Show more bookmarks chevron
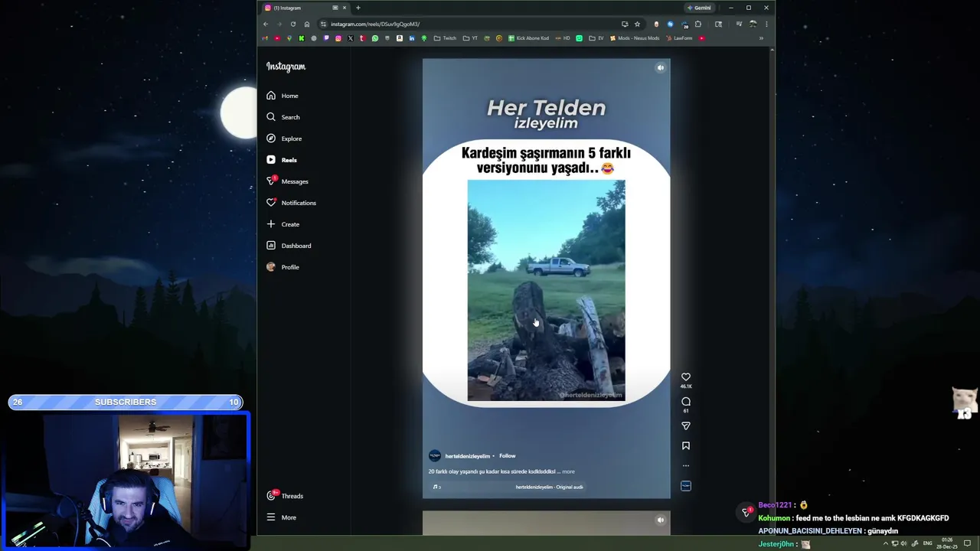This screenshot has width=980, height=551. pyautogui.click(x=761, y=38)
